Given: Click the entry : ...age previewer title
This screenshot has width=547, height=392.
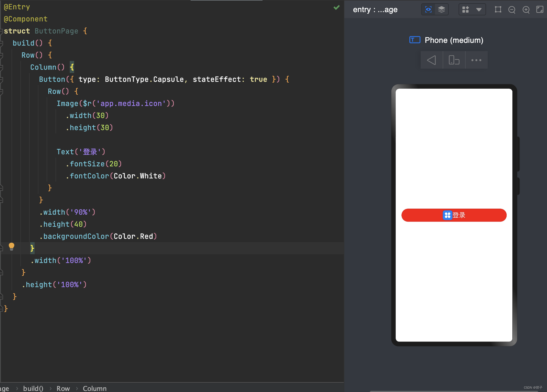Looking at the screenshot, I should click(375, 10).
